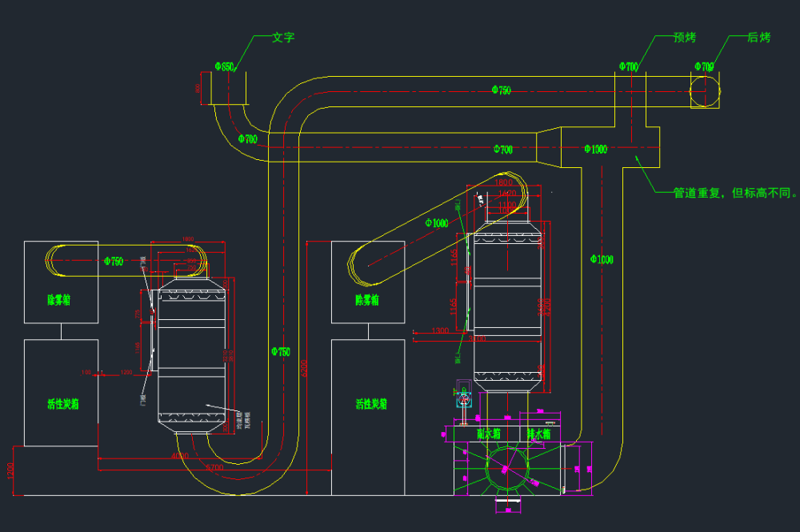This screenshot has width=800, height=532.
Task: Click the large 1200 dimension at bottom-left
Action: [10, 472]
